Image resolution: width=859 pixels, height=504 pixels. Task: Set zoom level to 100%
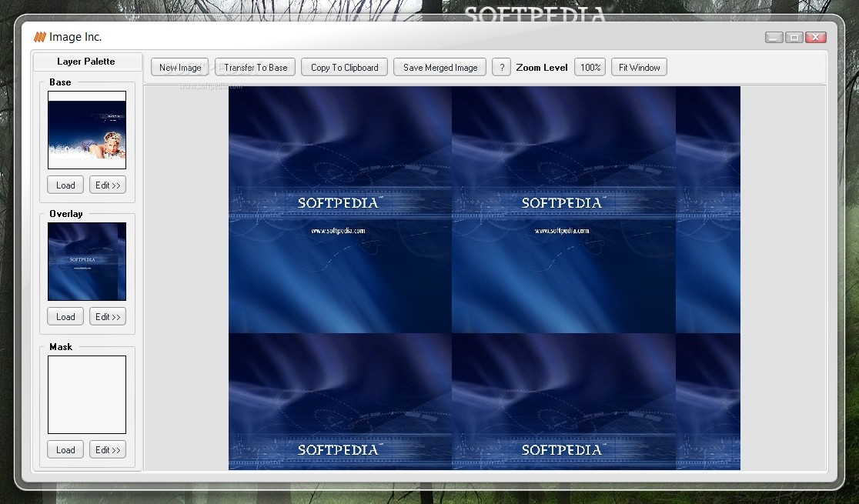click(x=590, y=68)
